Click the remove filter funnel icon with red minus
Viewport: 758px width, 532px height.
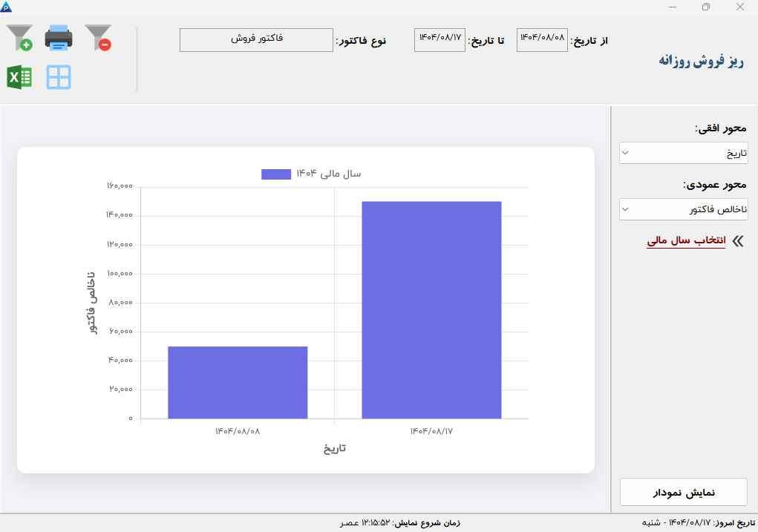click(98, 37)
